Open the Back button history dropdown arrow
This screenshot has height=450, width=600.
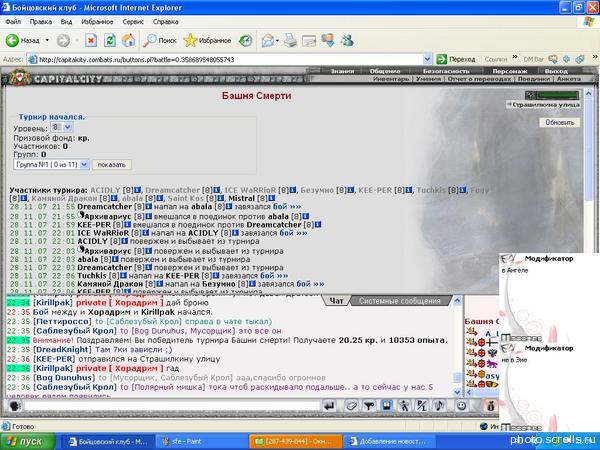47,40
